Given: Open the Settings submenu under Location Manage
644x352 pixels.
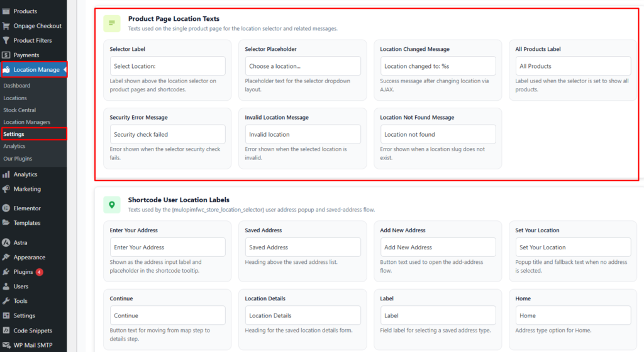Looking at the screenshot, I should click(14, 134).
